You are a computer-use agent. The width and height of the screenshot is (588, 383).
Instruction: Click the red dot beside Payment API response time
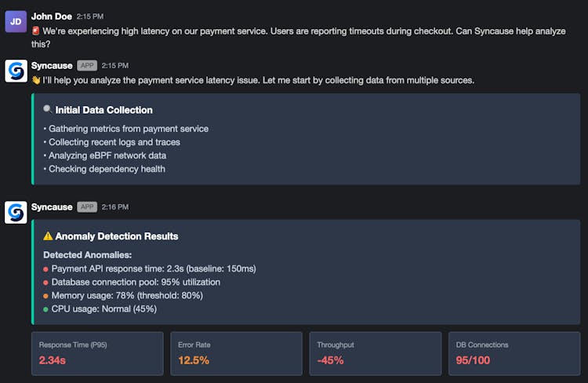click(x=46, y=269)
